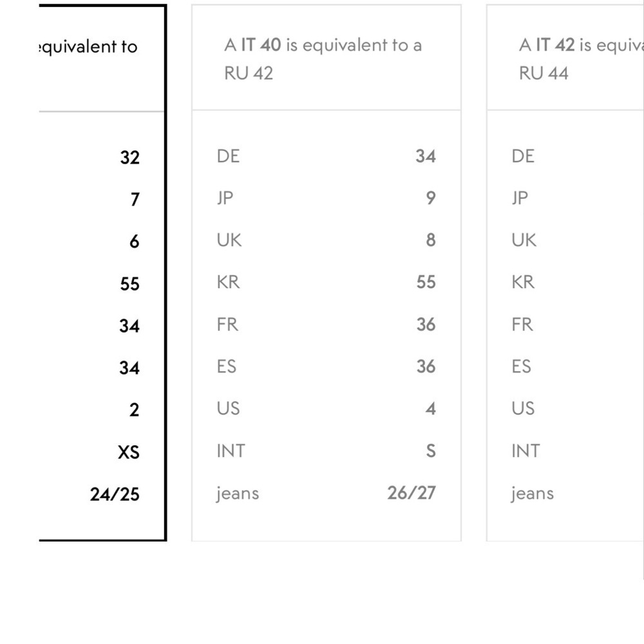
Task: Click the ES label in IT 40 card
Action: click(x=227, y=366)
